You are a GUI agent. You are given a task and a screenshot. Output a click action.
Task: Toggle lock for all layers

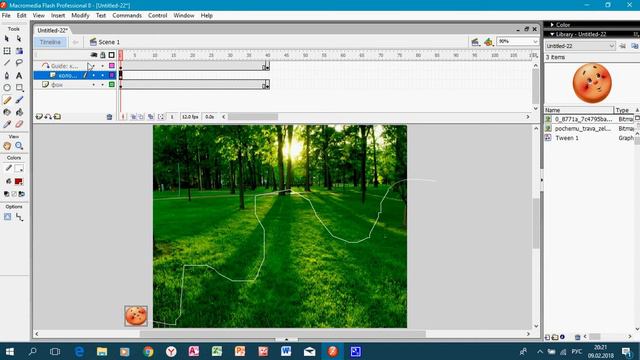click(103, 55)
